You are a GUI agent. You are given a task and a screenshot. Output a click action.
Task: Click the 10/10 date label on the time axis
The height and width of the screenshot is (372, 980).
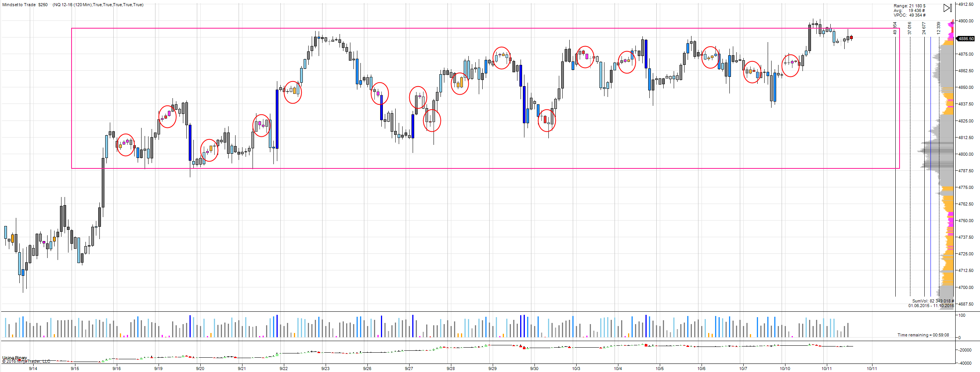pos(785,369)
